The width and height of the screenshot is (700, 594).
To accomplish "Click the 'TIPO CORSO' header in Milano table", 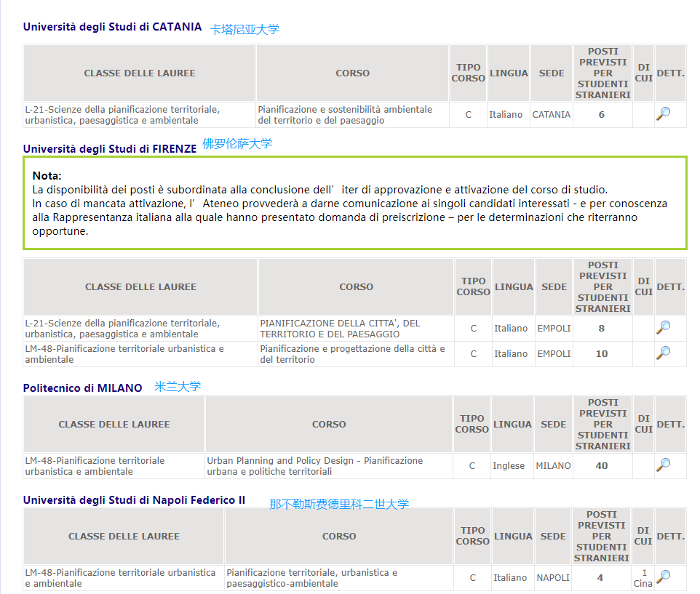I will click(472, 424).
